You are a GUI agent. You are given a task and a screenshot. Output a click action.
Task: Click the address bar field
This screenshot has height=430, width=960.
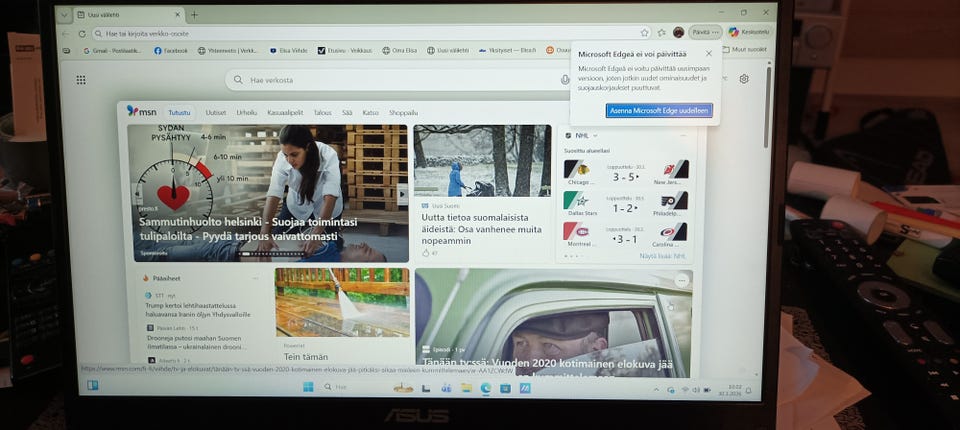click(x=370, y=33)
